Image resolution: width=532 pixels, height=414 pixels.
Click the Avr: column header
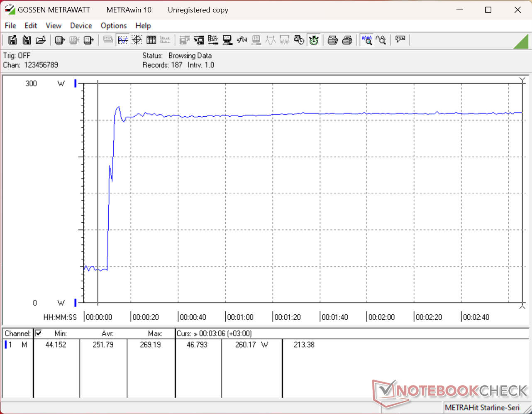(107, 333)
